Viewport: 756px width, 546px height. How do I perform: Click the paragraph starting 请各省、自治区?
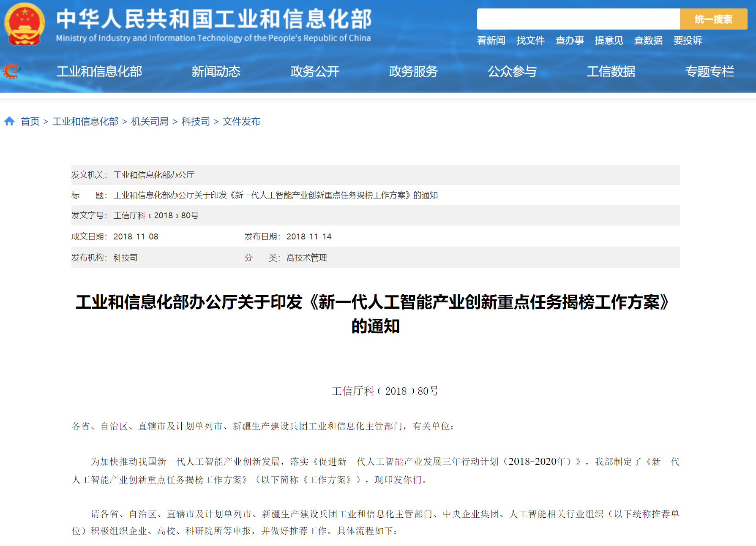[376, 522]
